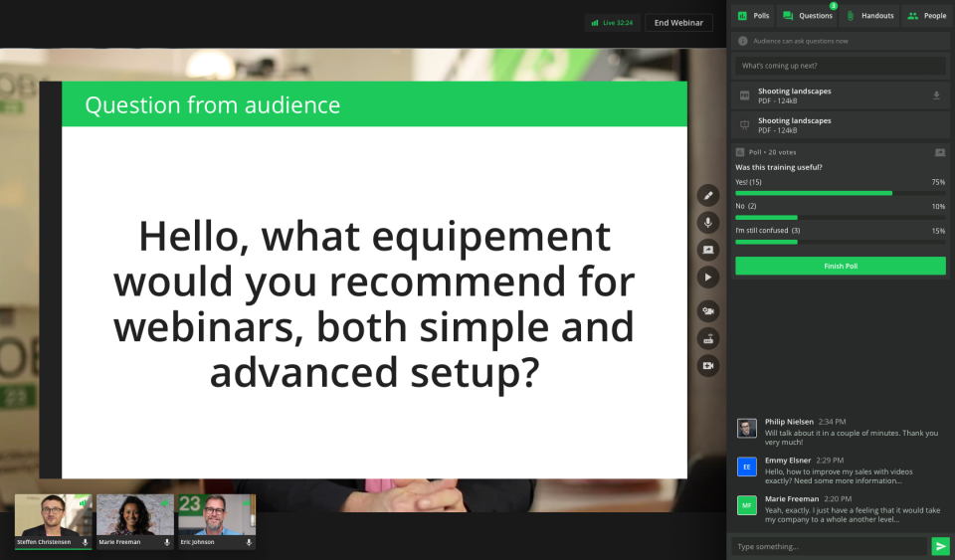Click the End Webinar button
This screenshot has height=560, width=955.
[678, 23]
